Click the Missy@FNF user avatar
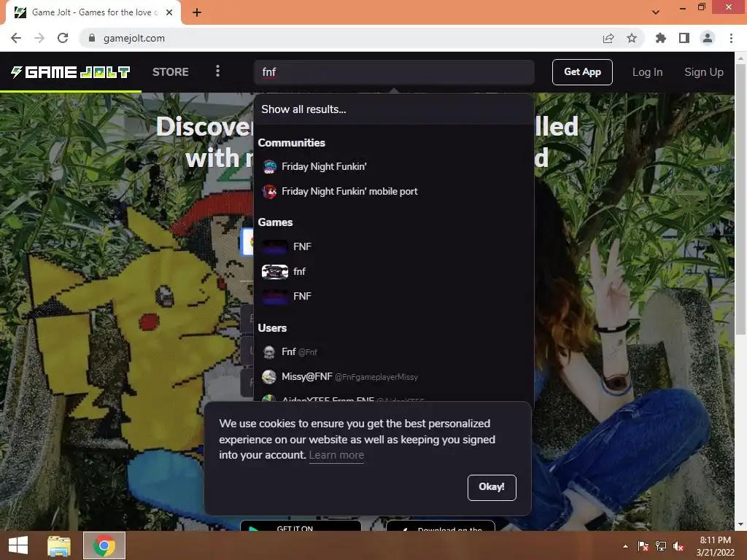The width and height of the screenshot is (747, 560). (x=269, y=377)
